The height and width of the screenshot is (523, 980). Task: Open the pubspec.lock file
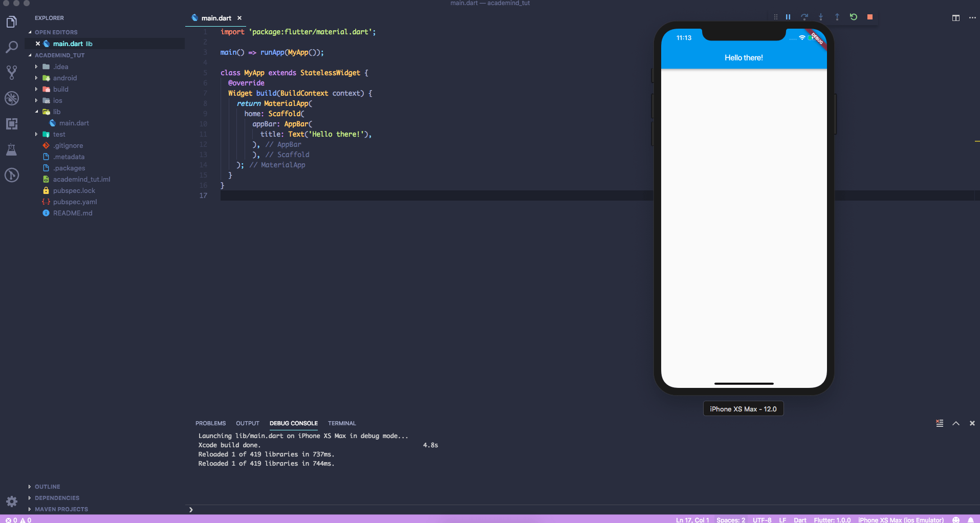click(x=74, y=190)
